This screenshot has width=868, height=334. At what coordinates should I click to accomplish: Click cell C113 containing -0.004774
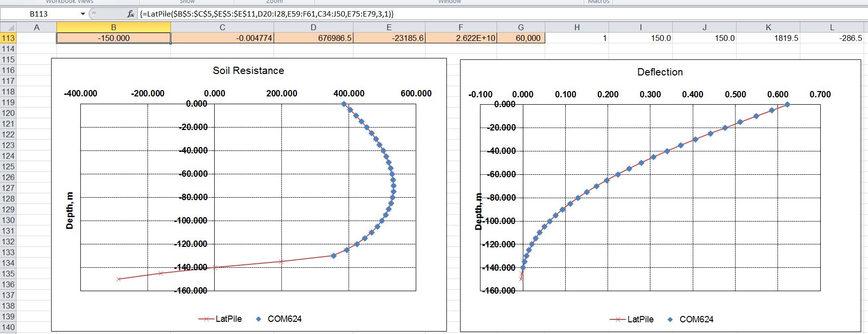click(x=222, y=38)
